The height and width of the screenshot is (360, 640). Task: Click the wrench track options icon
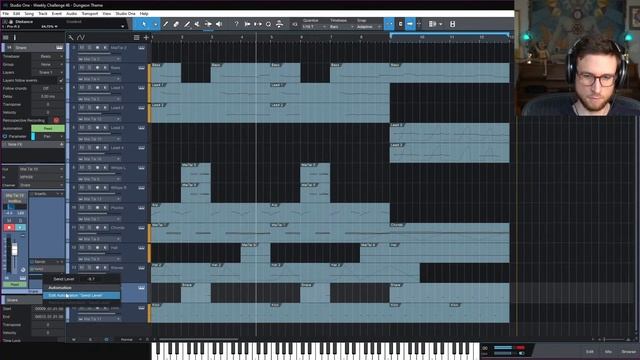coord(71,38)
